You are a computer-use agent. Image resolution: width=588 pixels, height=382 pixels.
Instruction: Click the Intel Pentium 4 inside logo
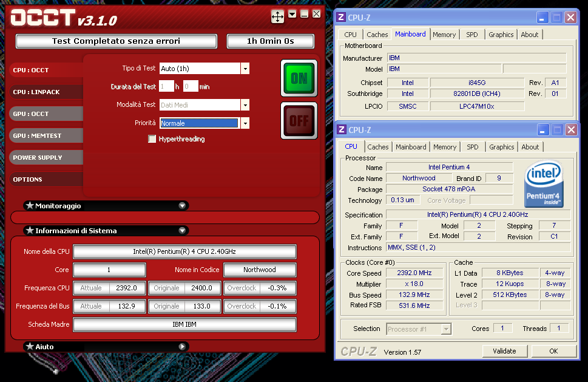544,184
